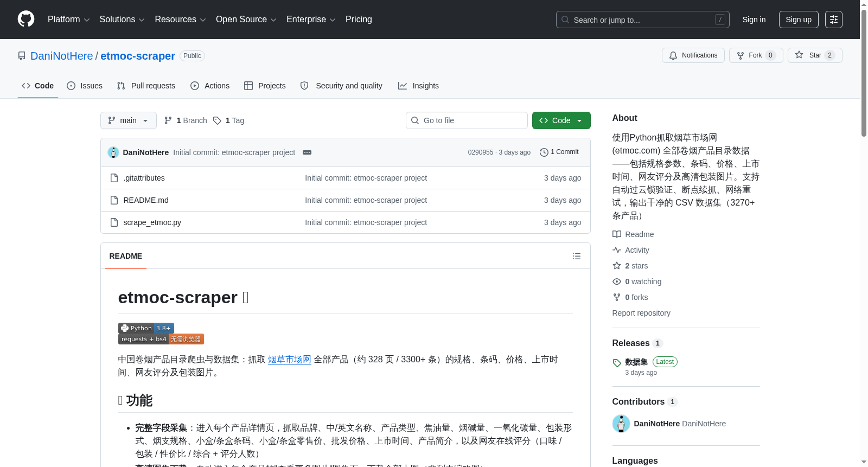Follow the 烟草市场网 link in README

290,360
